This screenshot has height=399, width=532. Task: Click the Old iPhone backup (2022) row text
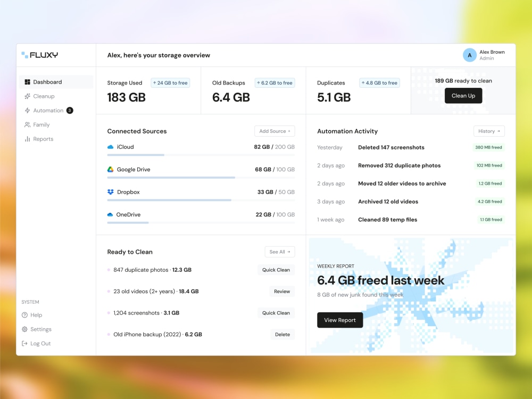point(157,334)
